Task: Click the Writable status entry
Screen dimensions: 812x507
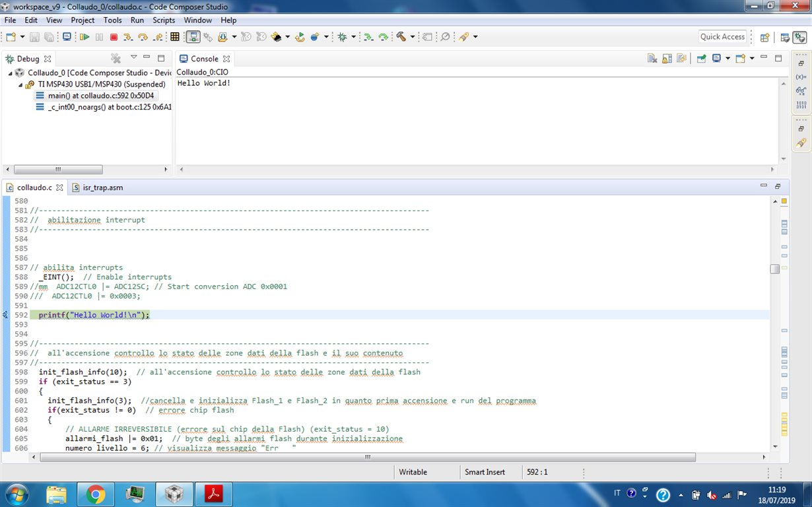Action: 413,472
